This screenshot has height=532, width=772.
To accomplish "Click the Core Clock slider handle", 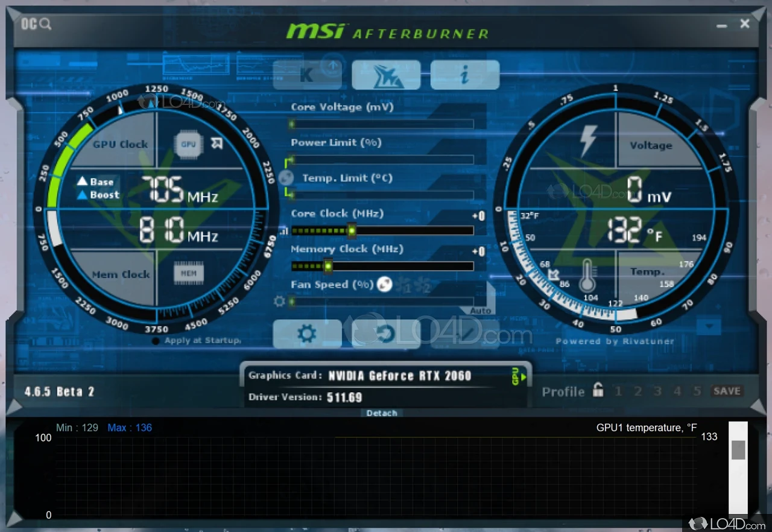I will point(352,230).
